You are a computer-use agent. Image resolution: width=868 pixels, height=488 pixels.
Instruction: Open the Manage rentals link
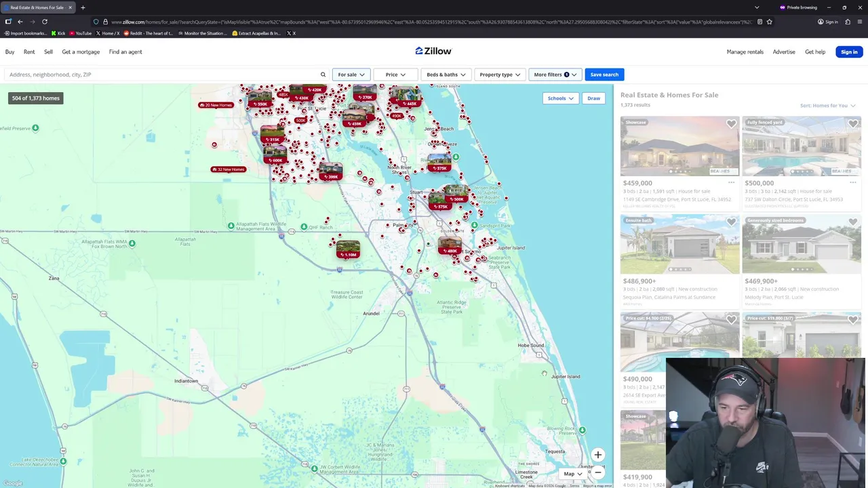(745, 52)
